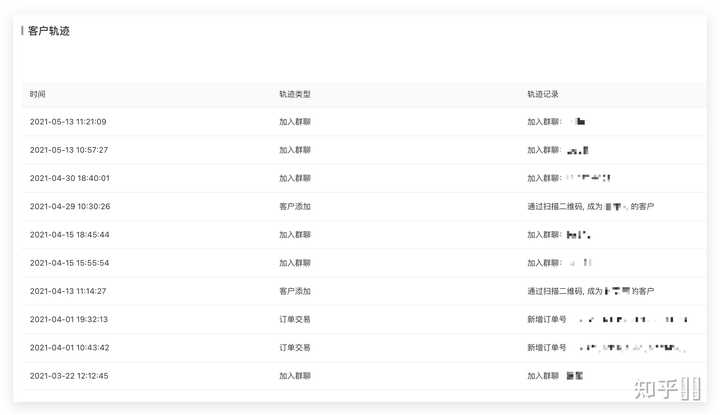Click 加入群聊 type in the 03-22 row
The width and height of the screenshot is (720, 415).
click(x=295, y=376)
